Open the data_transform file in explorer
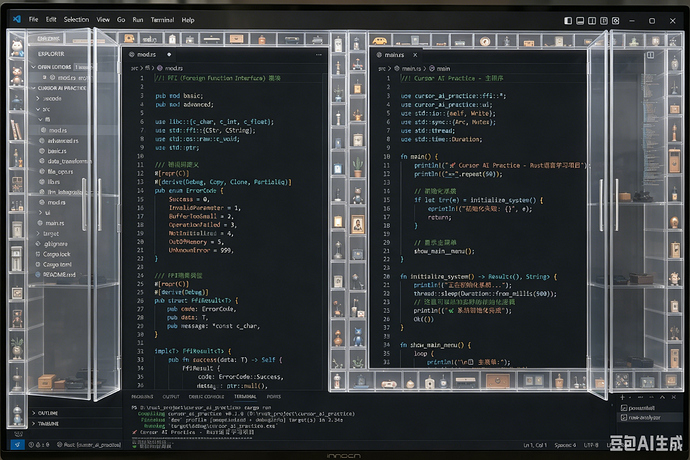 [66, 161]
